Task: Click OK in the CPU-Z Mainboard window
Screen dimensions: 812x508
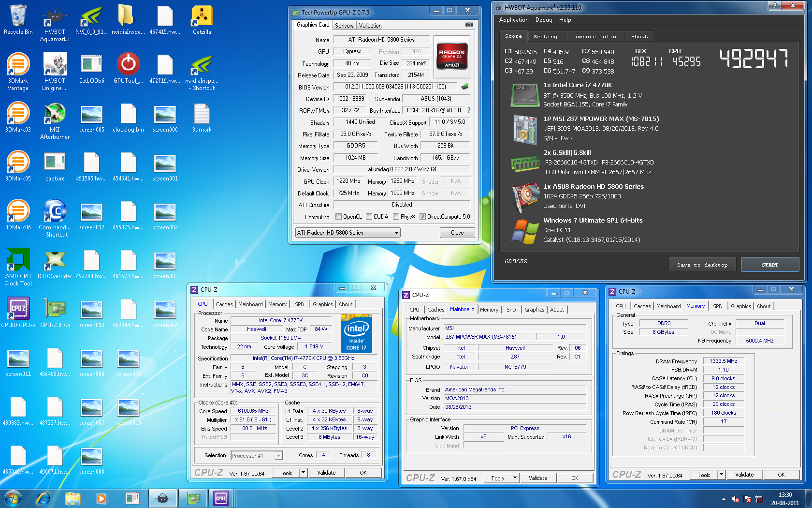Action: click(575, 478)
